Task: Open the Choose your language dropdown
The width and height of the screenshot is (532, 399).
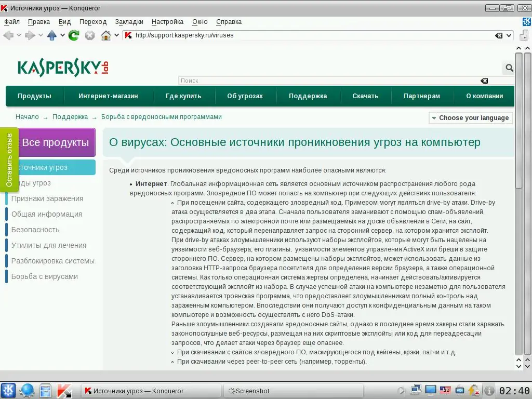Action: [470, 118]
